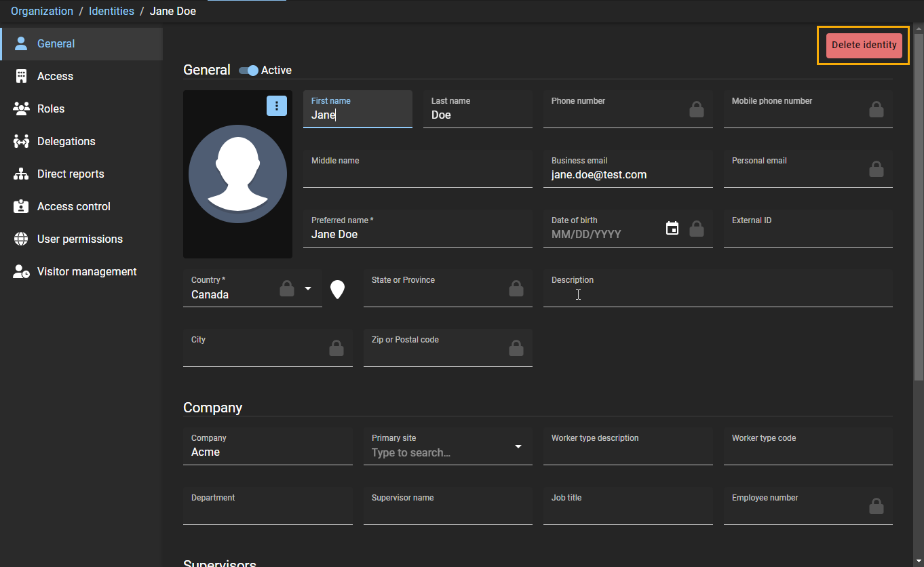The width and height of the screenshot is (924, 567).
Task: Click the Delegations icon in sidebar
Action: (x=21, y=141)
